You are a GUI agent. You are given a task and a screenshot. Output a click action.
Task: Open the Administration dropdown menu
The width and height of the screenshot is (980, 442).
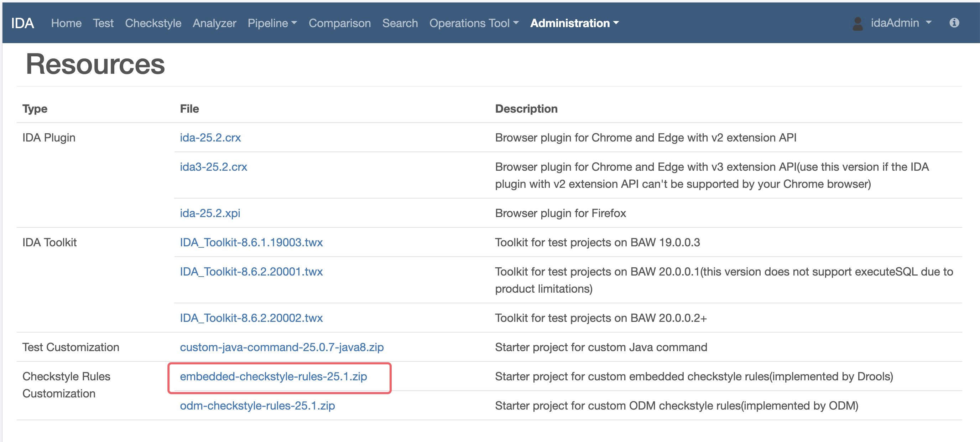(574, 23)
